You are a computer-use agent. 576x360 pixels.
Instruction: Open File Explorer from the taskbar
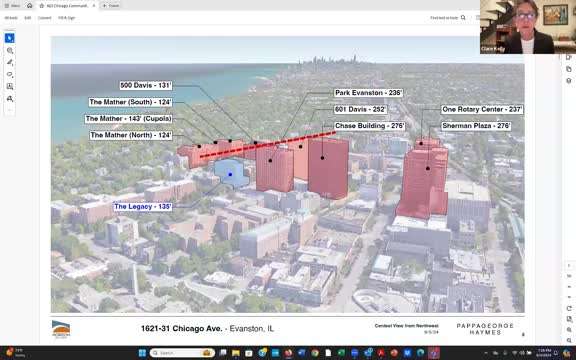click(x=235, y=353)
